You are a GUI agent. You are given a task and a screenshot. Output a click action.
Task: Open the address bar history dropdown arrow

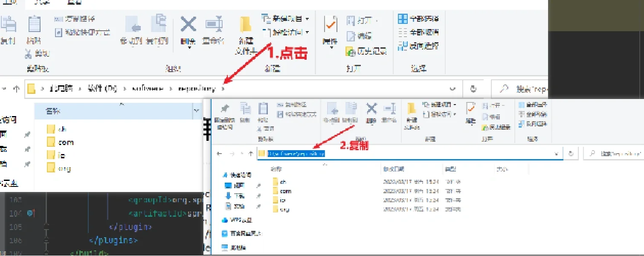coord(452,88)
